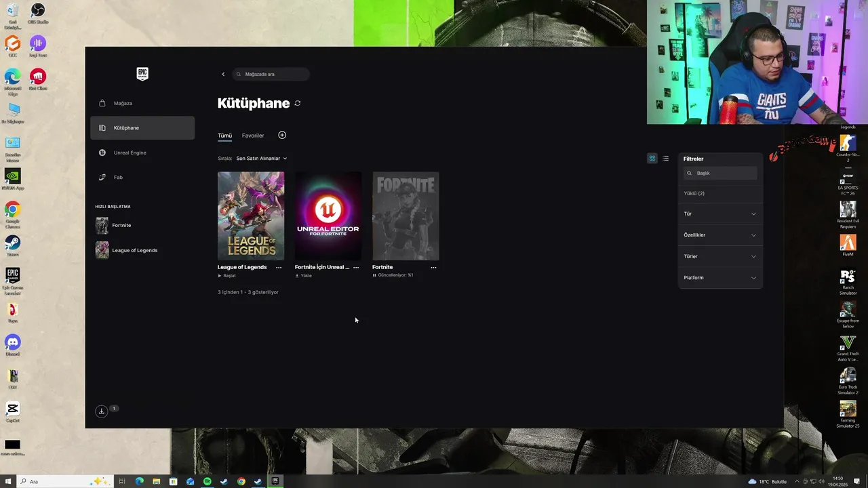
Task: Refresh the library next to Kütüphane
Action: (297, 103)
